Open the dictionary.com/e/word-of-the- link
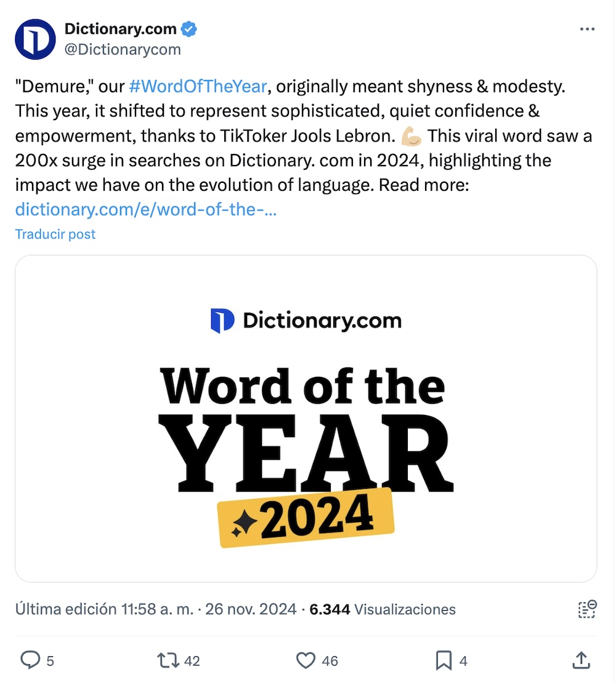The width and height of the screenshot is (616, 684). click(x=145, y=209)
